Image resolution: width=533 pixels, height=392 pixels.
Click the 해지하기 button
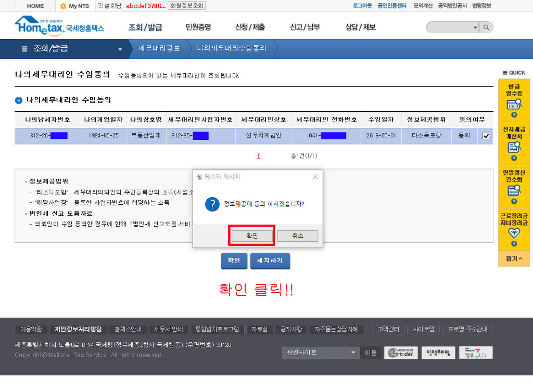coord(270,260)
